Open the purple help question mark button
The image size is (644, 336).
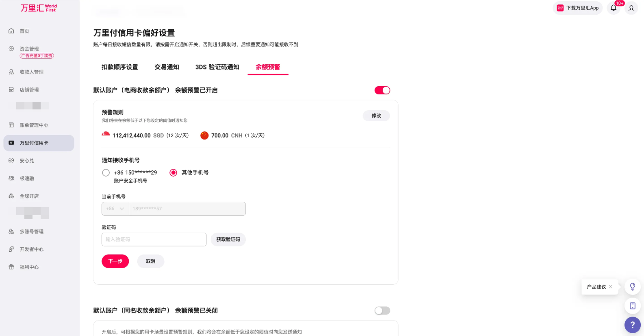click(x=632, y=325)
